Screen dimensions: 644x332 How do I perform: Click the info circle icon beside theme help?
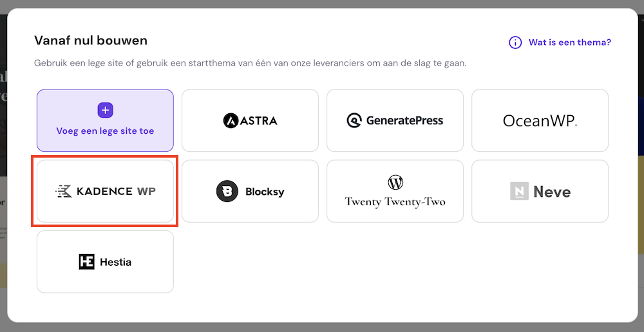coord(515,42)
